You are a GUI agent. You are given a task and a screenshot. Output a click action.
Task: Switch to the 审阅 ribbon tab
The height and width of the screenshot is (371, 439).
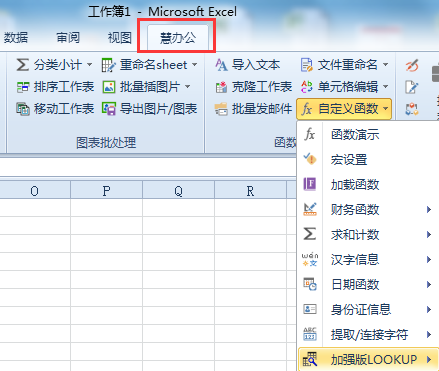68,37
